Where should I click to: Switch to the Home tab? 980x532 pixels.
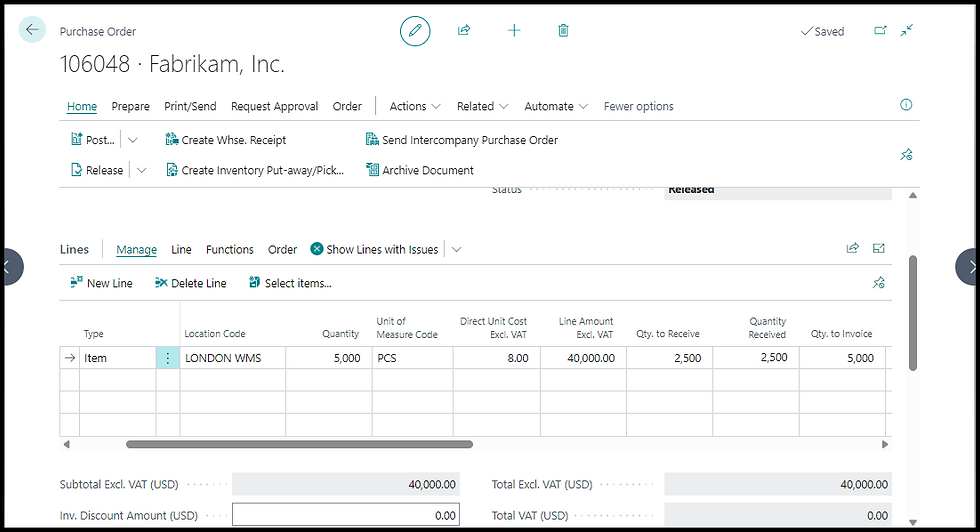click(x=82, y=106)
